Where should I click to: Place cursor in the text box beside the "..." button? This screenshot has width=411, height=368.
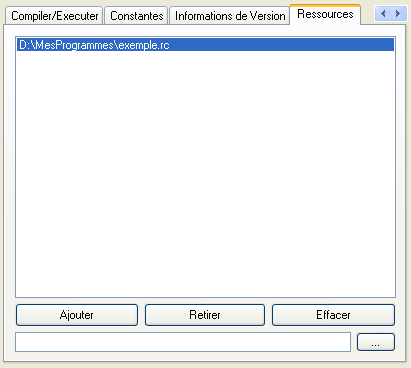[183, 342]
